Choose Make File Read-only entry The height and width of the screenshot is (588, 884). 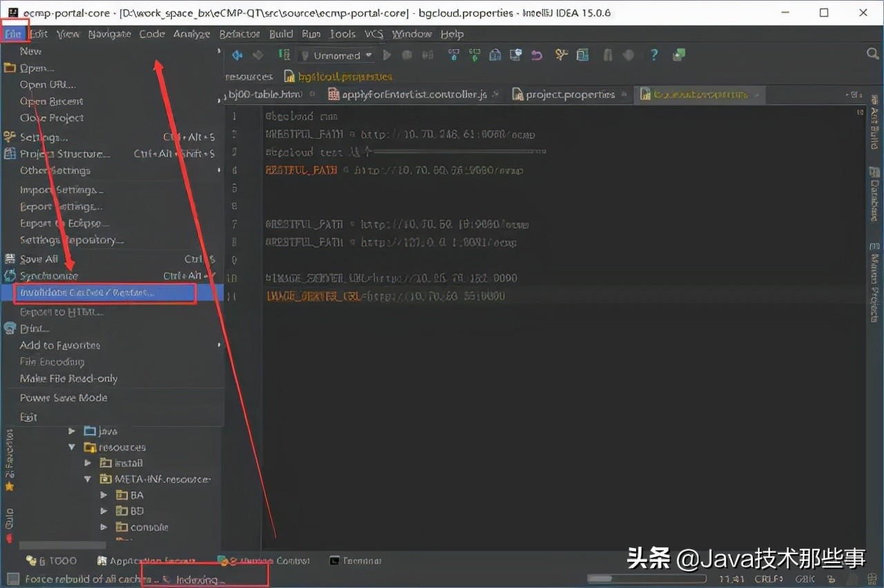tap(112, 378)
